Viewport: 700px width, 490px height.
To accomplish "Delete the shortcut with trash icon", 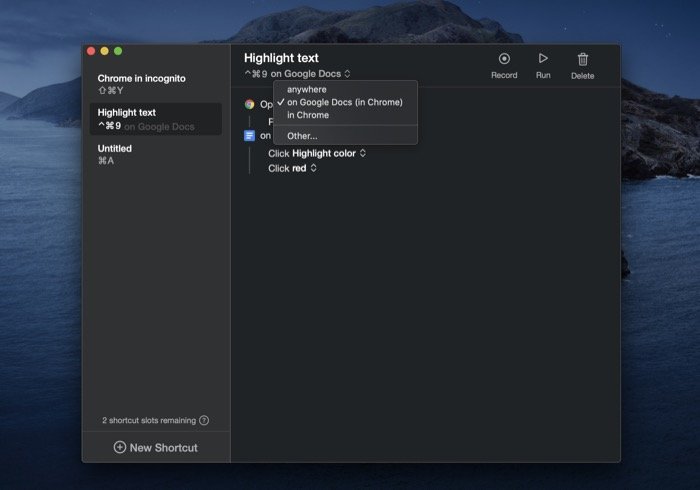I will point(583,66).
